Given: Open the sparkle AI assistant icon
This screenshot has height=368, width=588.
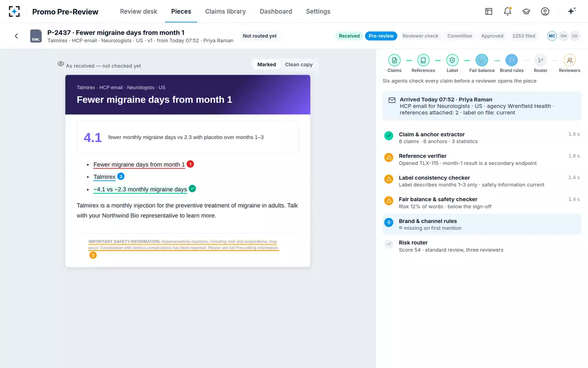Looking at the screenshot, I should tap(572, 11).
